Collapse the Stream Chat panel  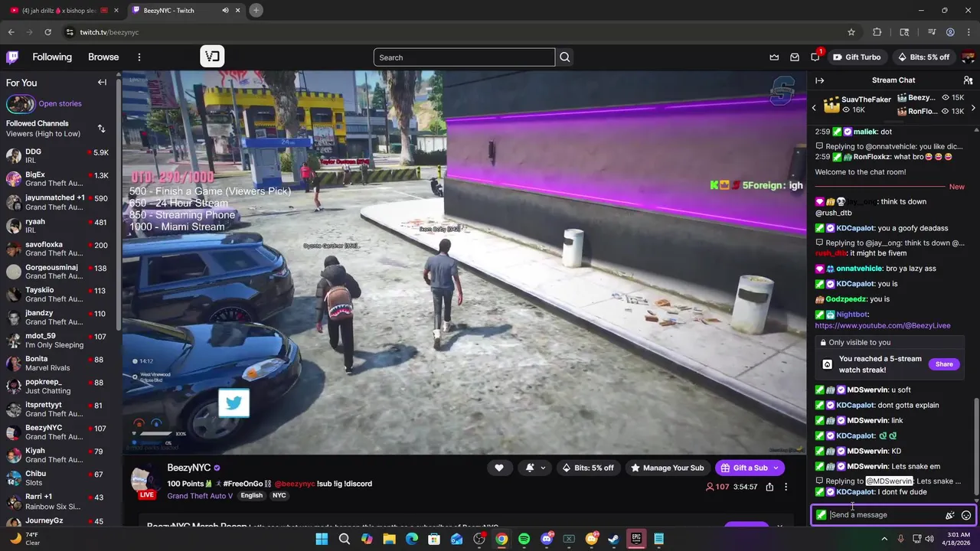tap(820, 80)
